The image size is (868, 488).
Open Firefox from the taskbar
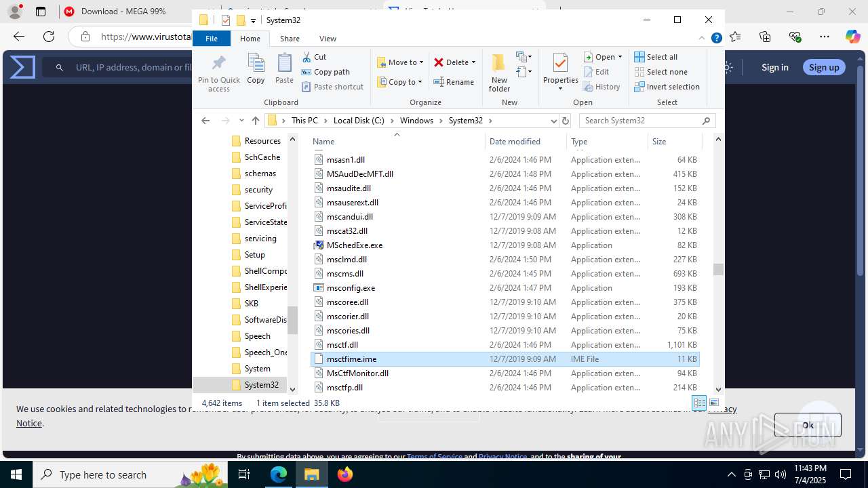(345, 474)
